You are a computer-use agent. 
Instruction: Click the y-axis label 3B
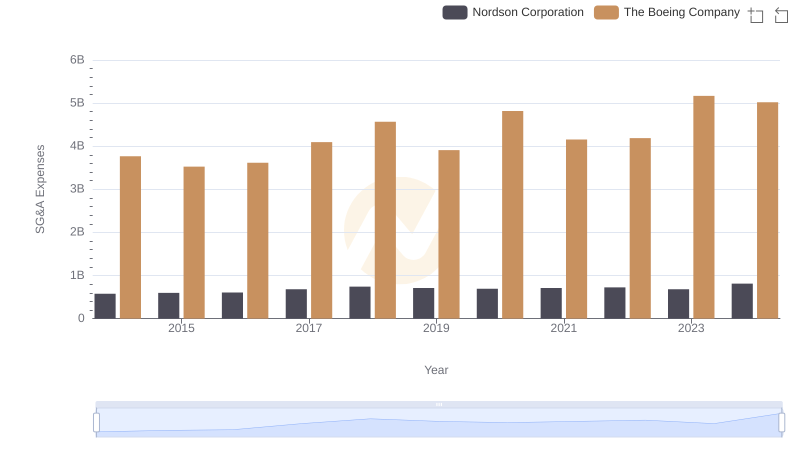coord(77,189)
